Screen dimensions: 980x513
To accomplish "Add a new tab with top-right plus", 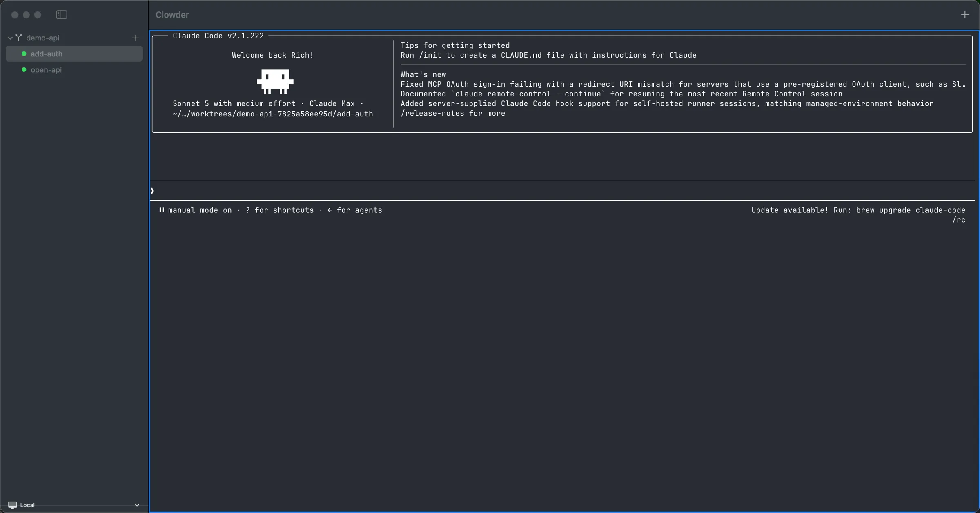I will 965,15.
